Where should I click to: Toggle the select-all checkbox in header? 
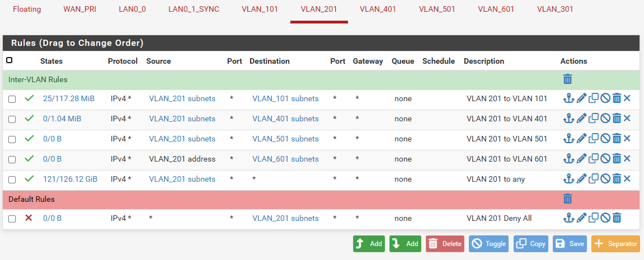pyautogui.click(x=9, y=60)
